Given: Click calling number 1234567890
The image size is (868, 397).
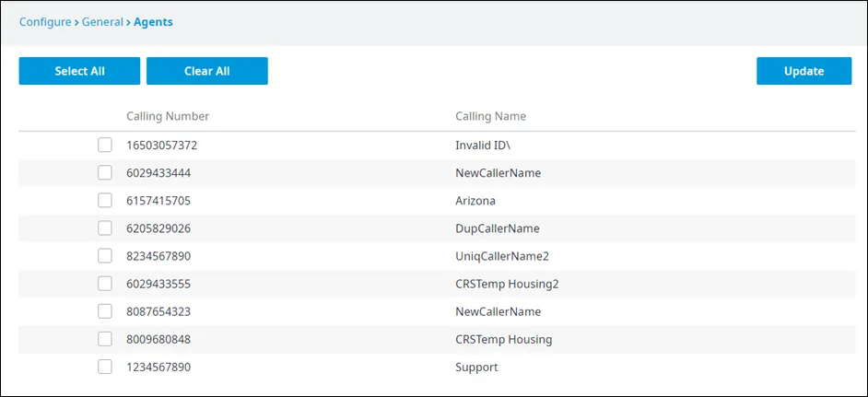Looking at the screenshot, I should coord(158,368).
